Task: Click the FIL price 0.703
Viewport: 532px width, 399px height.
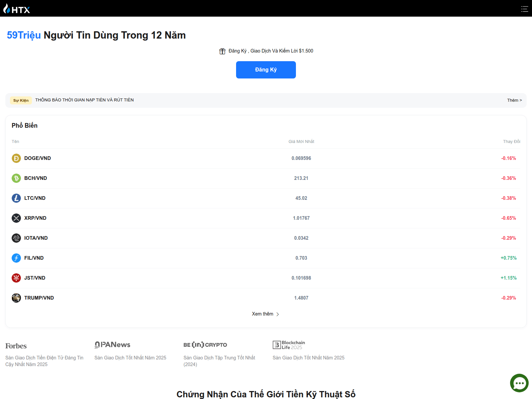Action: click(301, 258)
